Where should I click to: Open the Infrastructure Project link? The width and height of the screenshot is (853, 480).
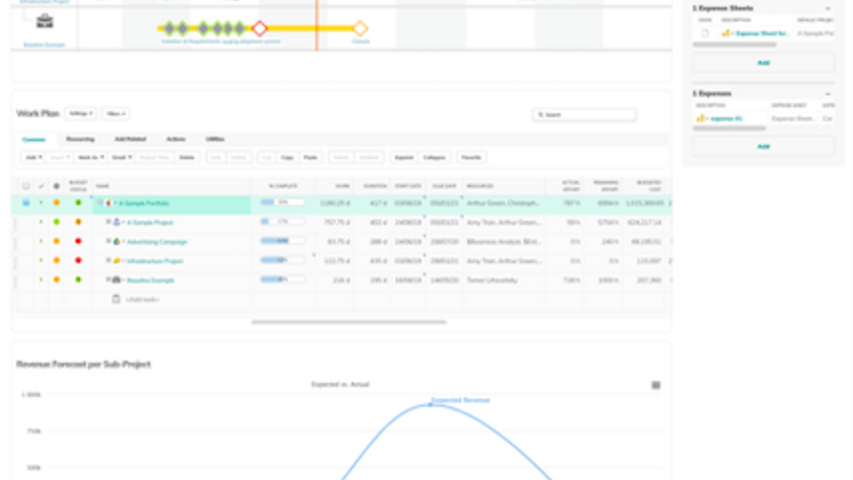point(155,261)
